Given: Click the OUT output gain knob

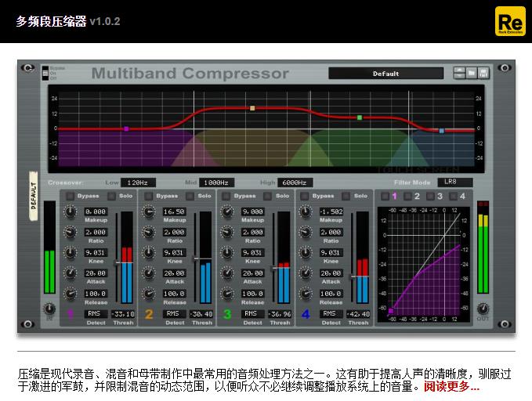Looking at the screenshot, I should point(483,309).
